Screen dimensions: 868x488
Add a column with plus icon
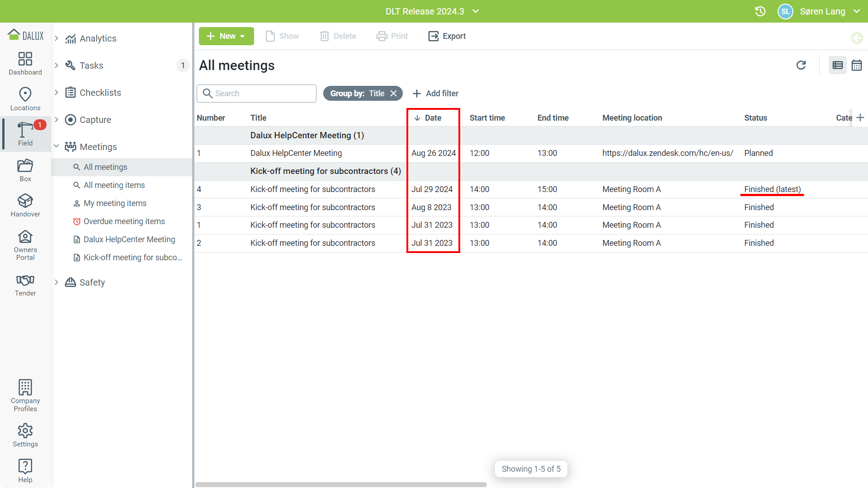(x=860, y=117)
